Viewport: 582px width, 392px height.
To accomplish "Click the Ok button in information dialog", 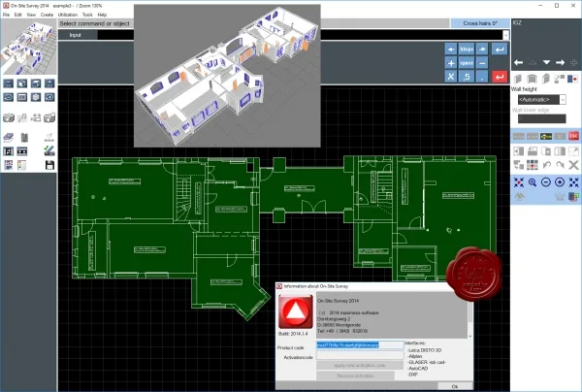I will 455,386.
